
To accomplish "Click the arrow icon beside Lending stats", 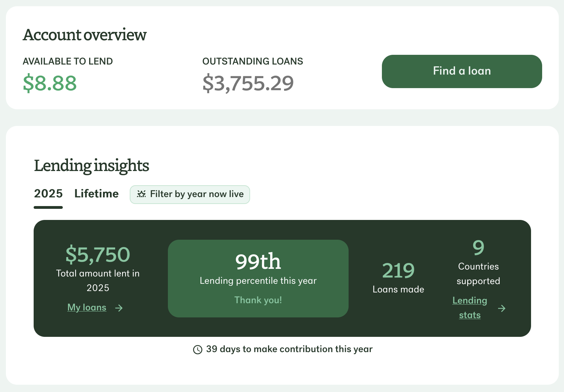I will click(502, 308).
